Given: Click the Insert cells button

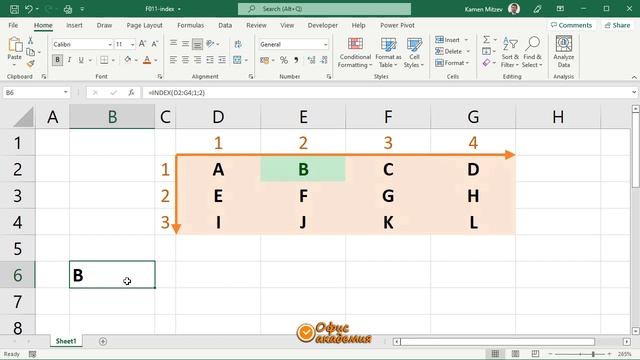Looking at the screenshot, I should click(x=451, y=40).
